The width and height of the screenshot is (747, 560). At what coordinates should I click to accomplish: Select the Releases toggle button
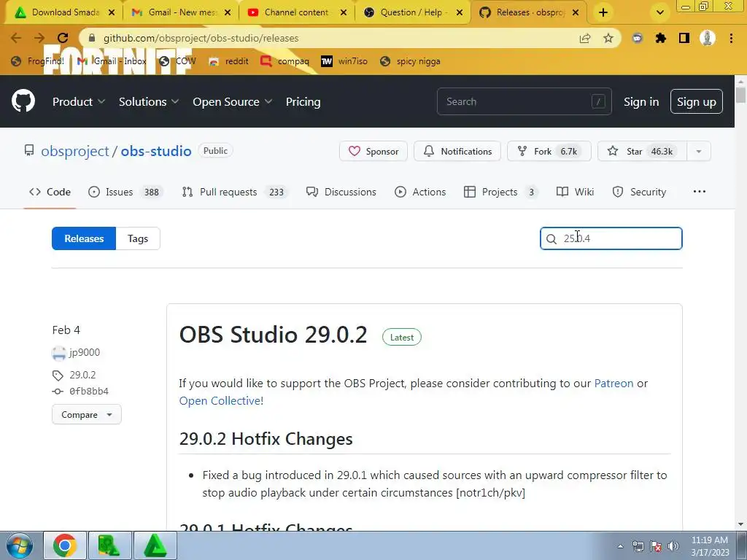point(84,238)
